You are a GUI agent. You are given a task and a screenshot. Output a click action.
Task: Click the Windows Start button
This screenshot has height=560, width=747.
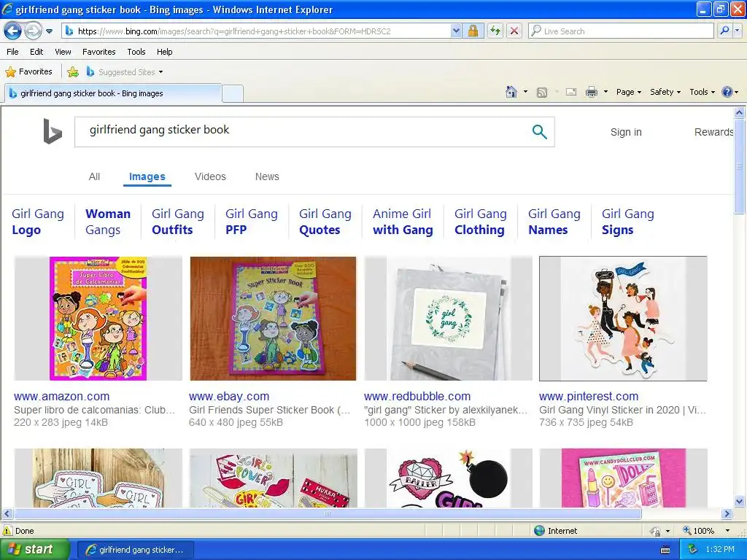[x=34, y=550]
